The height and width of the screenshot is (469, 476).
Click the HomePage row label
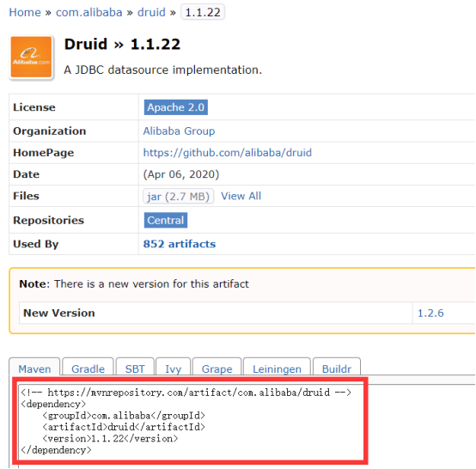tap(44, 153)
